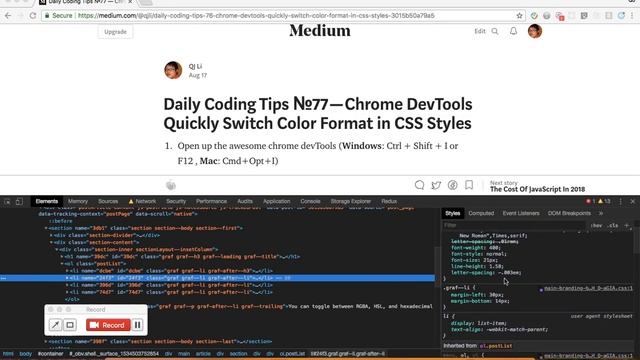
Task: Open the Network panel tab
Action: [x=142, y=201]
